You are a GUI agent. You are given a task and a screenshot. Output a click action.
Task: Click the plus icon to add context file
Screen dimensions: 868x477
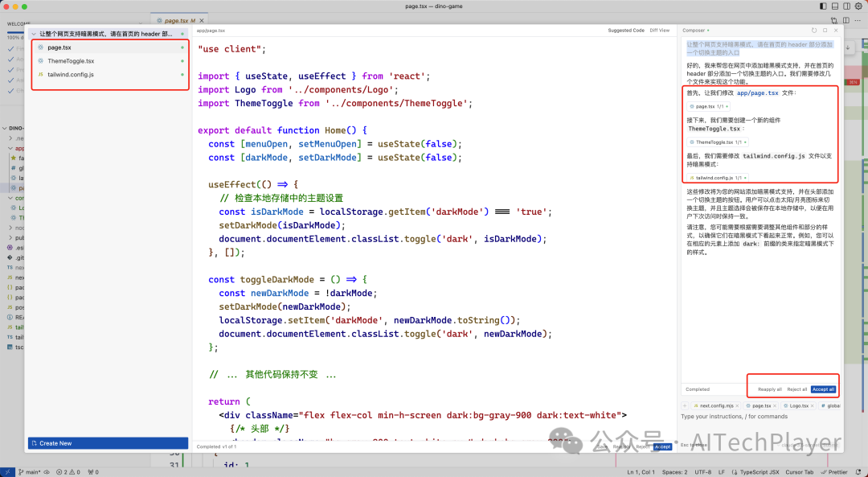tap(685, 406)
